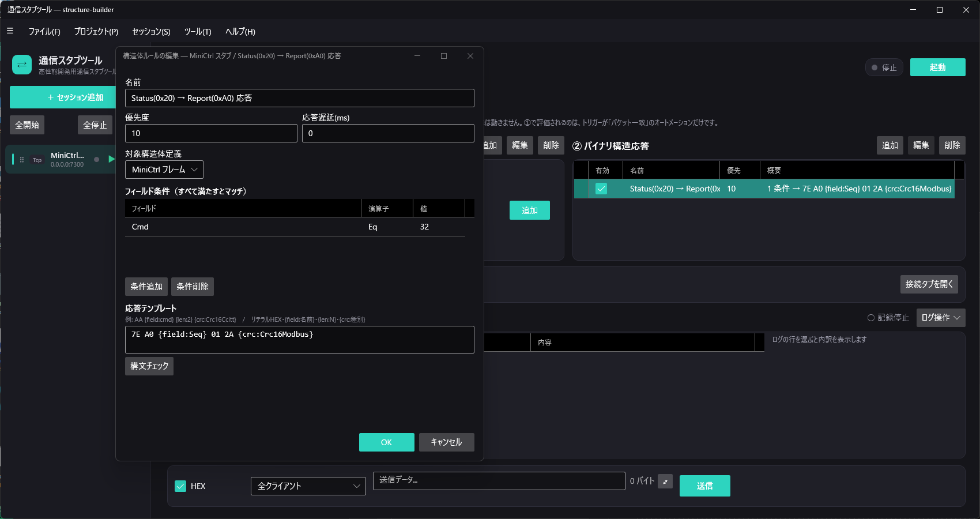Open the hamburger menu icon

(10, 31)
